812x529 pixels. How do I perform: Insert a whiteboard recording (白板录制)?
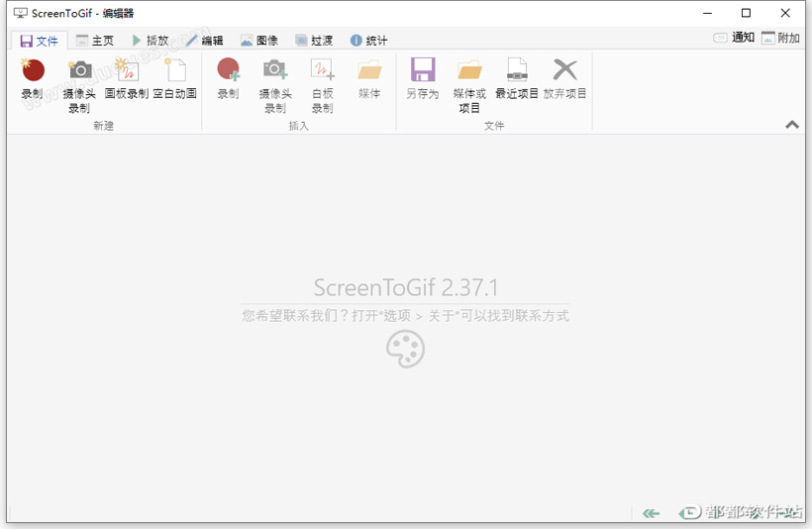322,85
